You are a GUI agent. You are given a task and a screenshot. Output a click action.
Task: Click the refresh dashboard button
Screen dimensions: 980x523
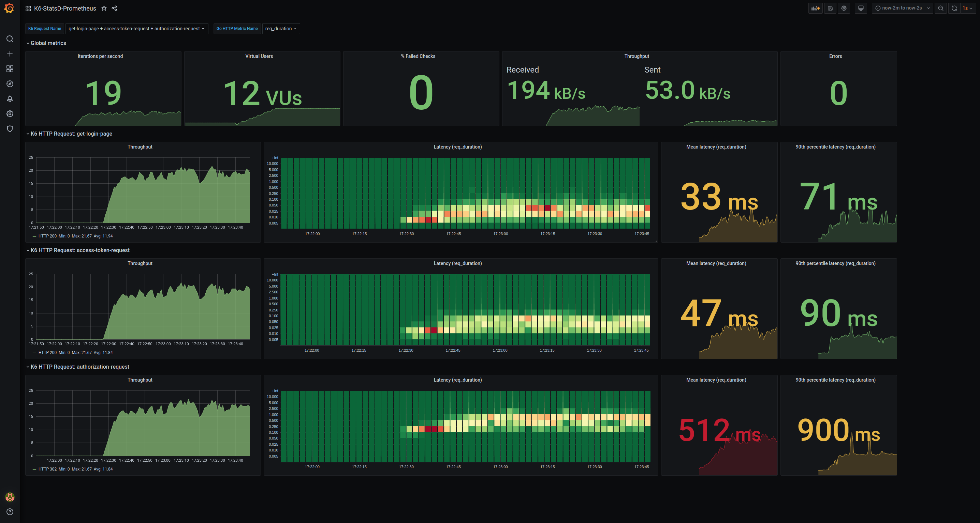(x=954, y=9)
